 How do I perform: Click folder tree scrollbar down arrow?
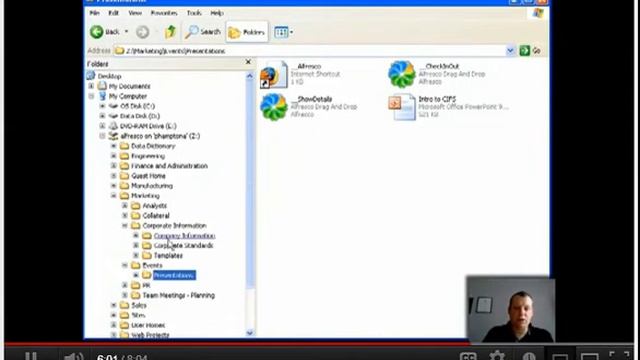250,333
